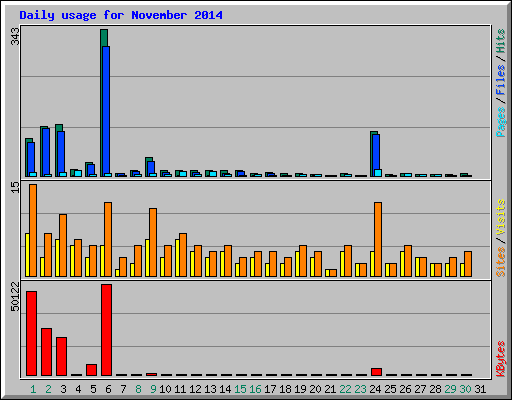
Task: Click the Files legend label
Action: coord(501,79)
